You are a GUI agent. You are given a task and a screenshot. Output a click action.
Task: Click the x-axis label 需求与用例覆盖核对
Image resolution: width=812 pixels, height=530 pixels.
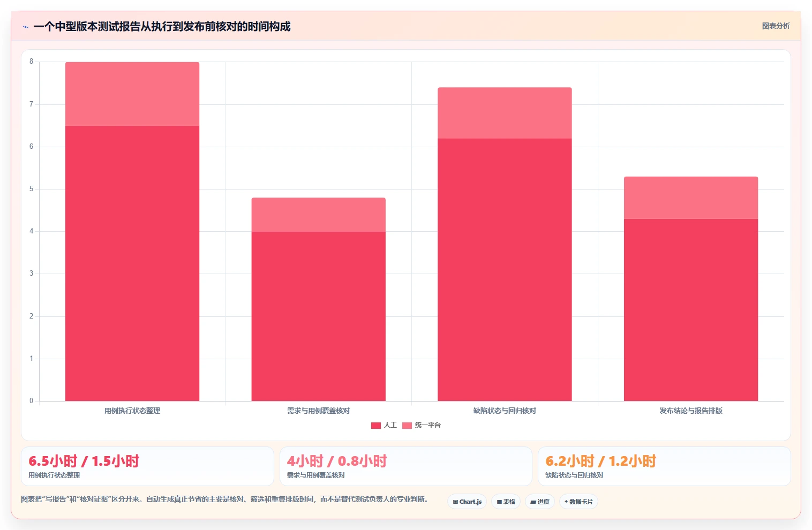point(319,411)
